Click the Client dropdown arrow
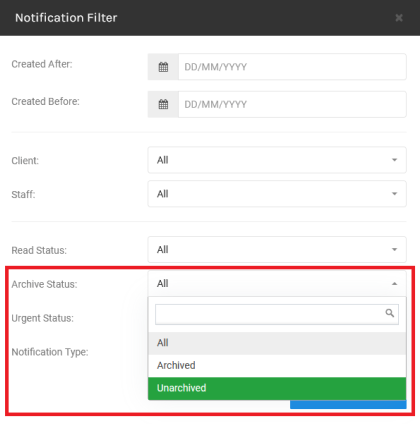The width and height of the screenshot is (420, 424). pos(394,160)
